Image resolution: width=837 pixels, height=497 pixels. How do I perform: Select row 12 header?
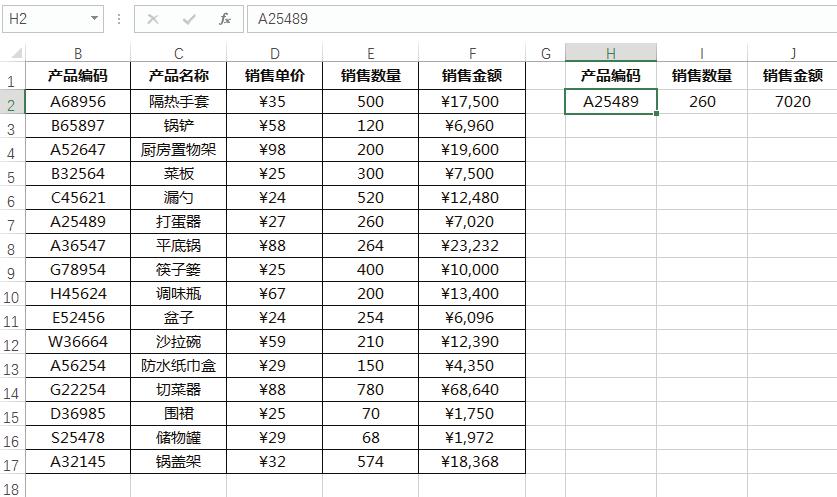(12, 342)
